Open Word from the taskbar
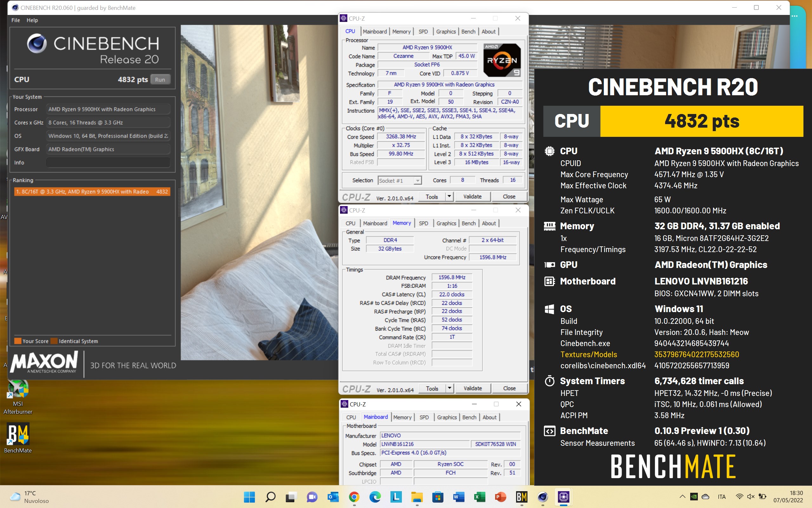 (x=459, y=497)
